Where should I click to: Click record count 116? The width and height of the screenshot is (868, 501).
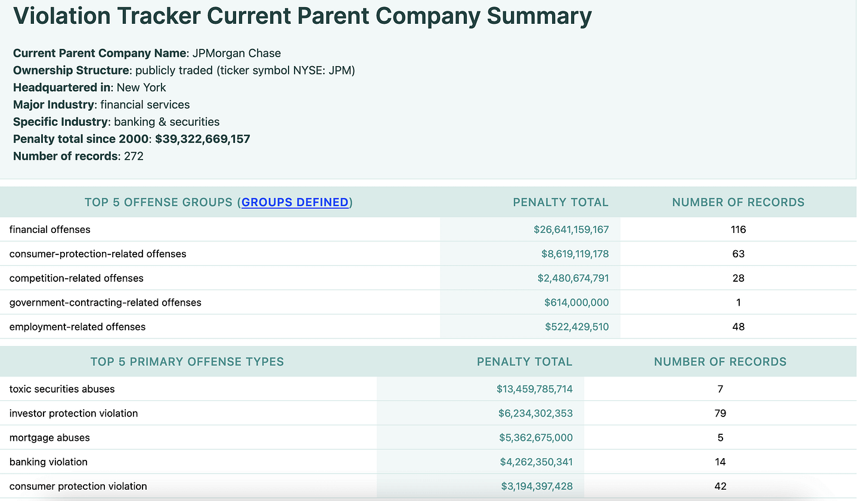point(738,229)
